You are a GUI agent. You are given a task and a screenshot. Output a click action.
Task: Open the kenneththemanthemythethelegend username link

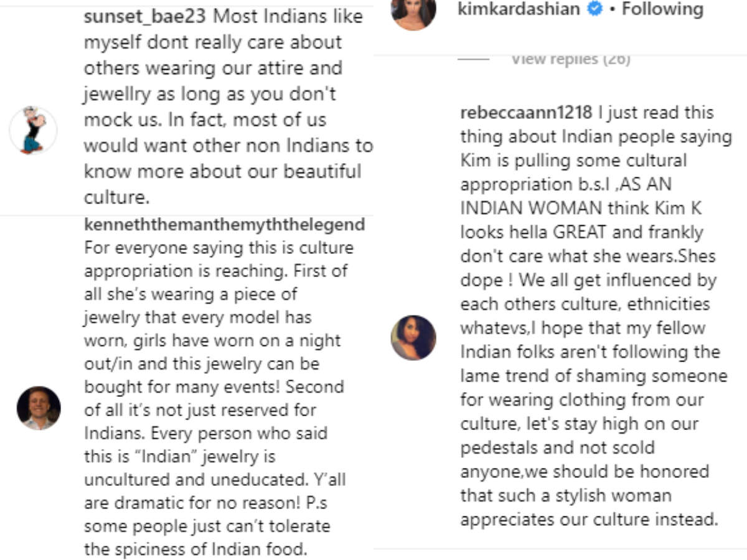225,224
